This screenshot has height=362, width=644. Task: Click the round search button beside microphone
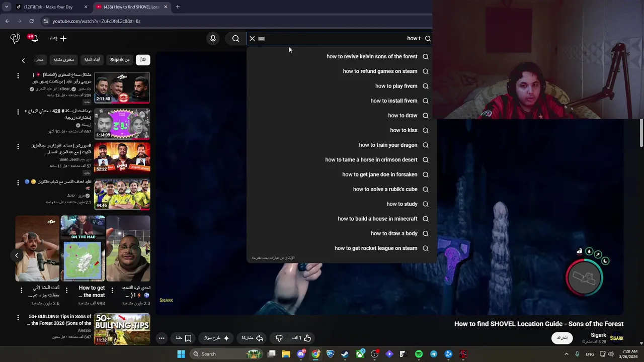[235, 38]
